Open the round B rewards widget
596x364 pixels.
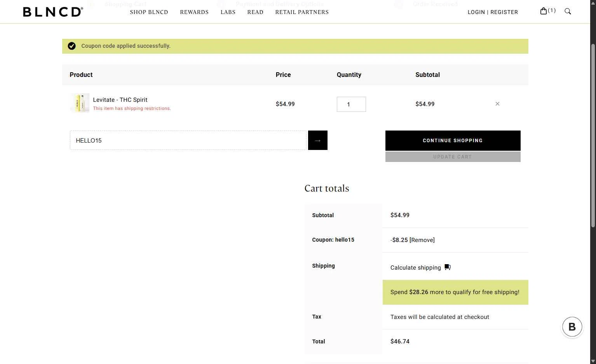(572, 327)
